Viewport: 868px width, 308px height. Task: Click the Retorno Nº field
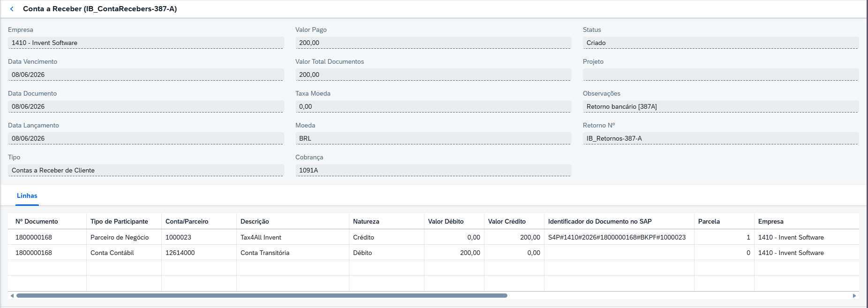tap(721, 138)
